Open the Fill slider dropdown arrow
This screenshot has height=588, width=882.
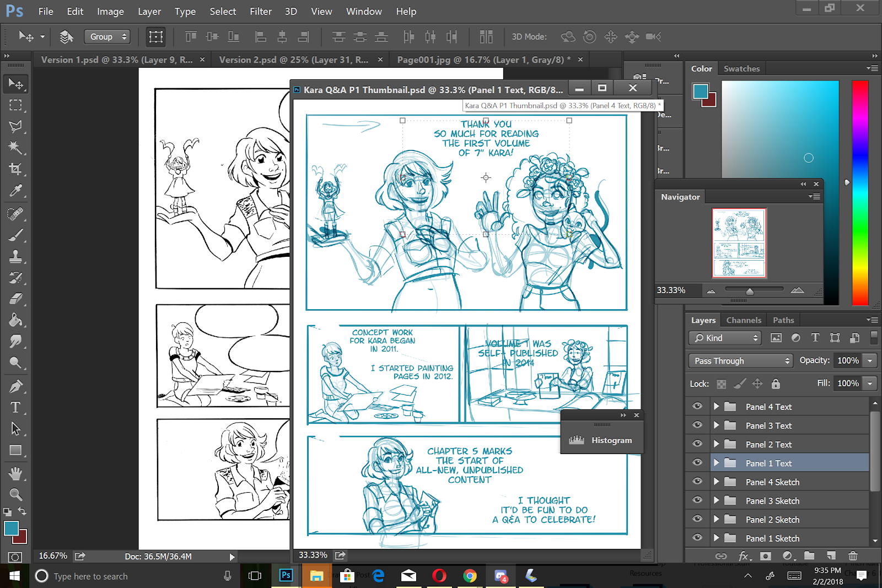coord(870,384)
